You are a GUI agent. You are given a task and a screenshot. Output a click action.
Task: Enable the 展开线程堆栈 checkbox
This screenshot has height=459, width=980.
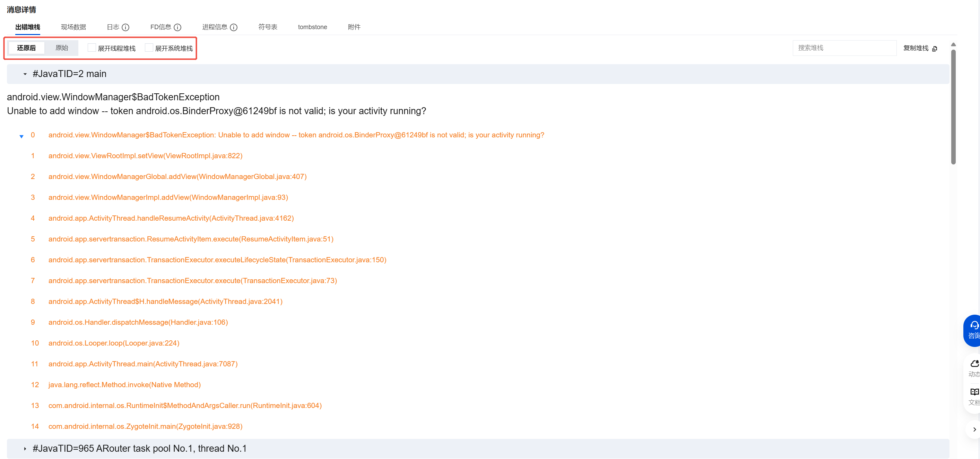92,48
